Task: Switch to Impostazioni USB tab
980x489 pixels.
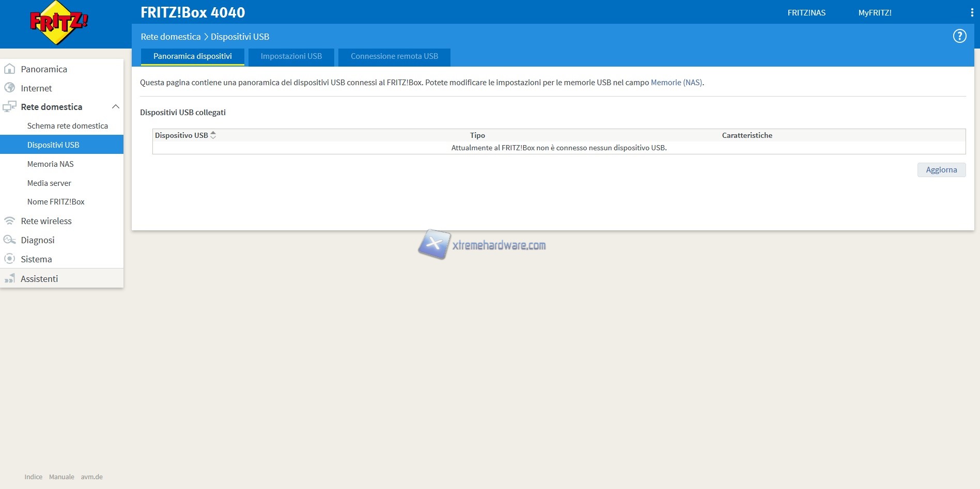Action: pyautogui.click(x=291, y=56)
